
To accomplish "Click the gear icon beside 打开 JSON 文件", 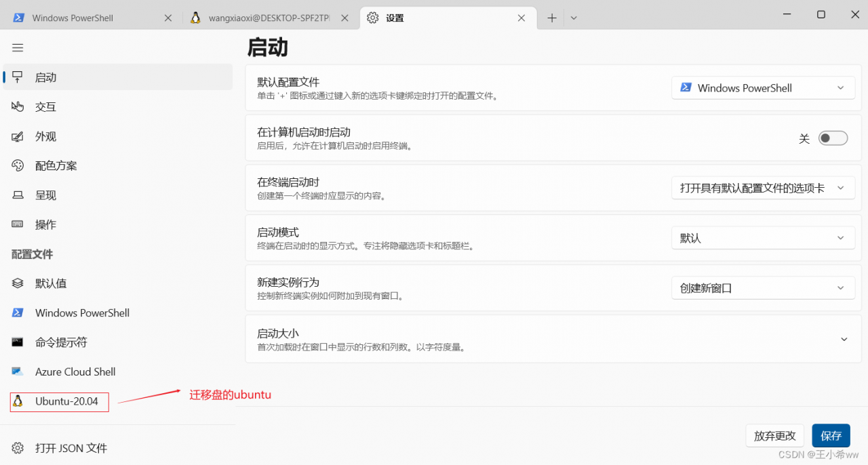I will (x=17, y=447).
